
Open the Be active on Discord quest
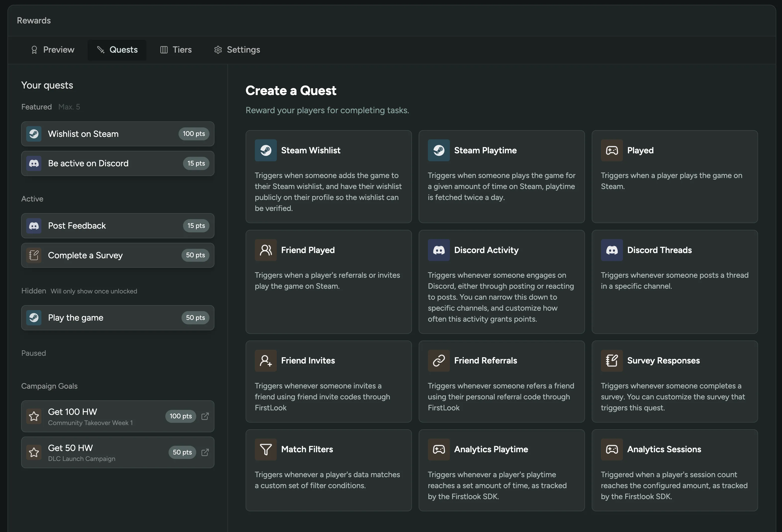click(118, 164)
